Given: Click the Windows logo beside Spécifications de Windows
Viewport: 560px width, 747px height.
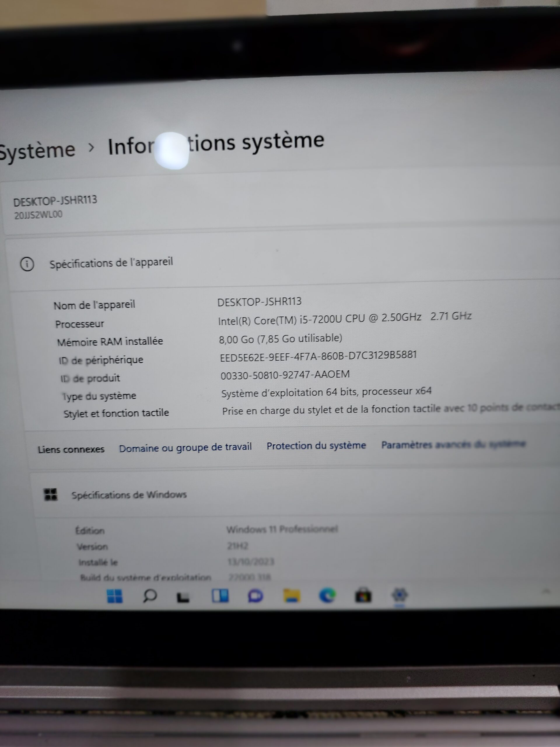Looking at the screenshot, I should click(51, 495).
